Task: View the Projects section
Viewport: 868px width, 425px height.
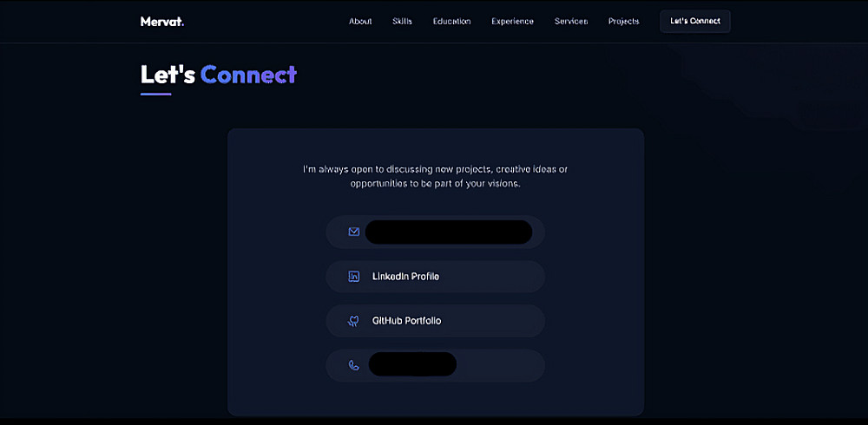Action: coord(623,22)
